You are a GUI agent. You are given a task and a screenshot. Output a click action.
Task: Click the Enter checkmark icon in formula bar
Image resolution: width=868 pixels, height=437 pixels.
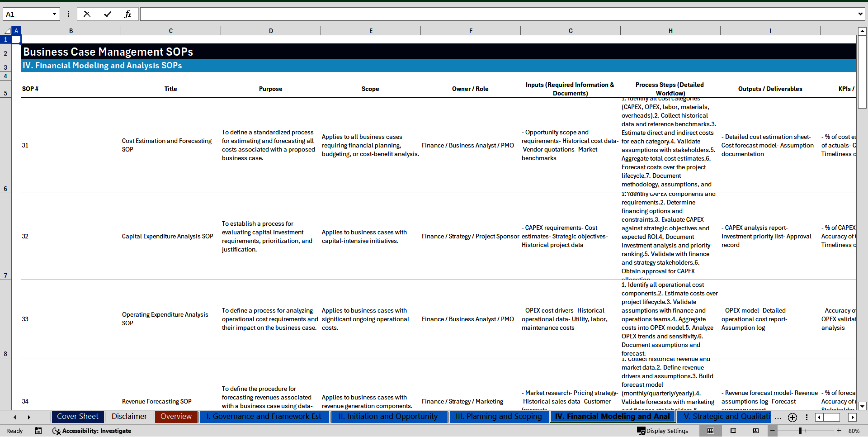coord(108,14)
